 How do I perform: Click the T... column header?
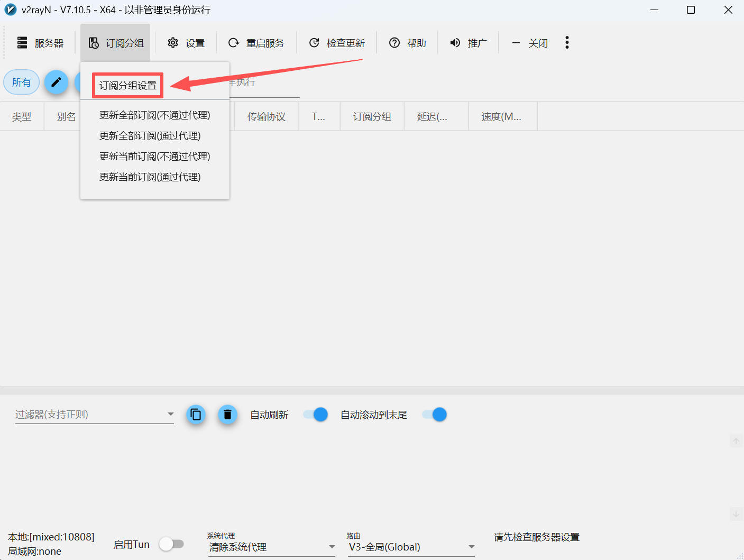tap(319, 116)
